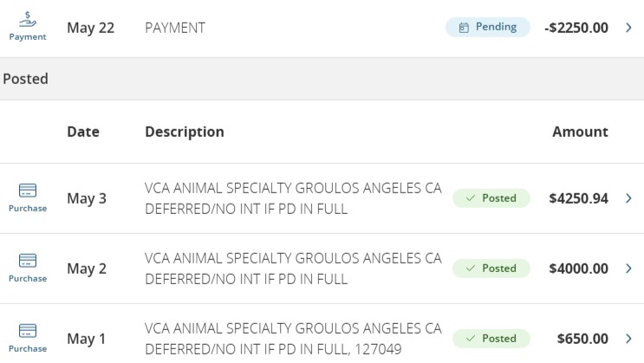This screenshot has width=644, height=363.
Task: Click the checkmark in May 3 Posted badge
Action: point(471,198)
